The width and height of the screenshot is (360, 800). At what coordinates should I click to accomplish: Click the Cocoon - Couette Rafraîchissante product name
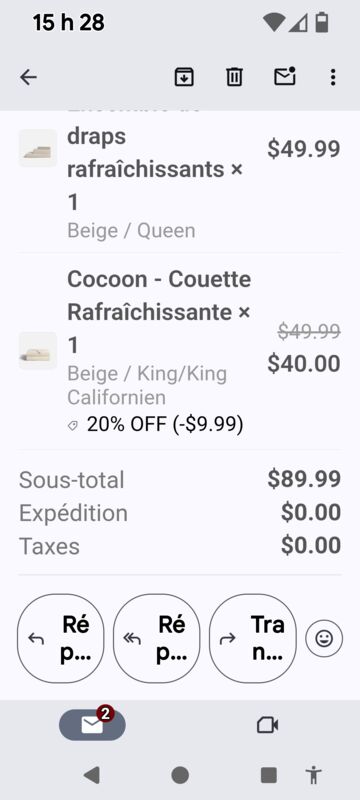(x=159, y=295)
